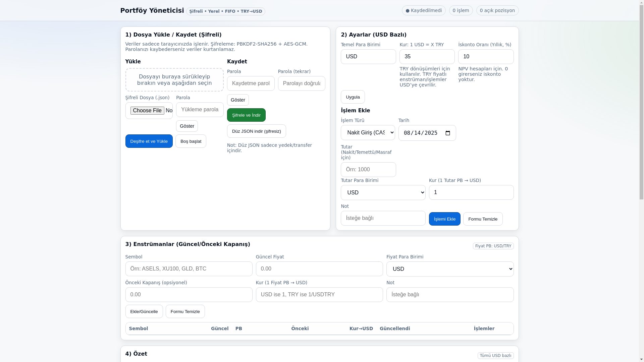Click the exchange rate field showing 35
The height and width of the screenshot is (362, 644).
[x=427, y=57]
